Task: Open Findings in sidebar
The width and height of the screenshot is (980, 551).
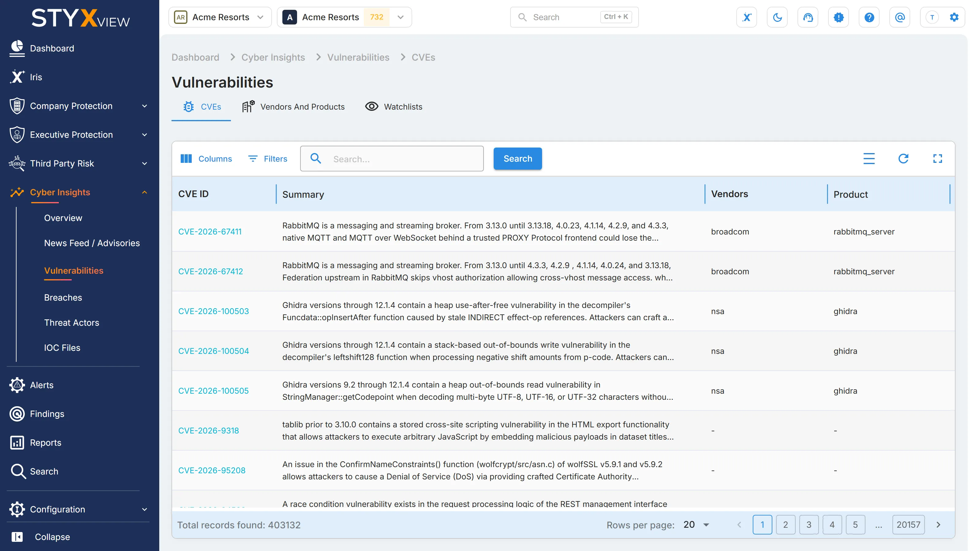Action: pos(36,414)
